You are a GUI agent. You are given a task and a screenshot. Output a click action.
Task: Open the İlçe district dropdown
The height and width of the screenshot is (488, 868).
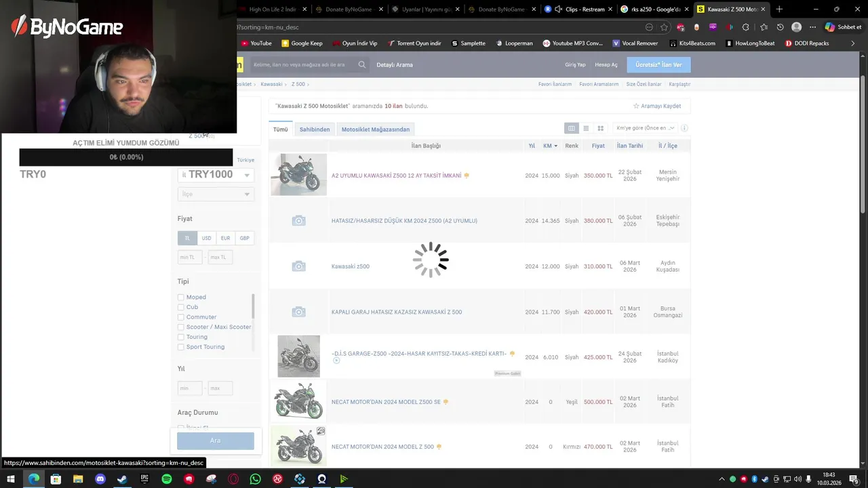click(216, 194)
